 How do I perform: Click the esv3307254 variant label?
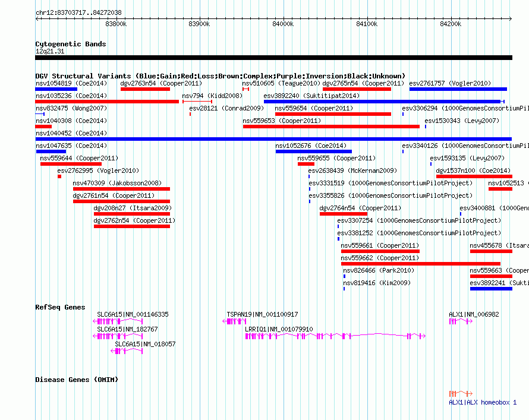pos(419,220)
